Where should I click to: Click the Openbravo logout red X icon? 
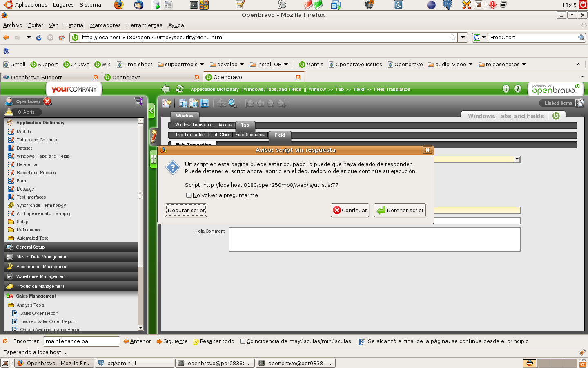coord(47,101)
